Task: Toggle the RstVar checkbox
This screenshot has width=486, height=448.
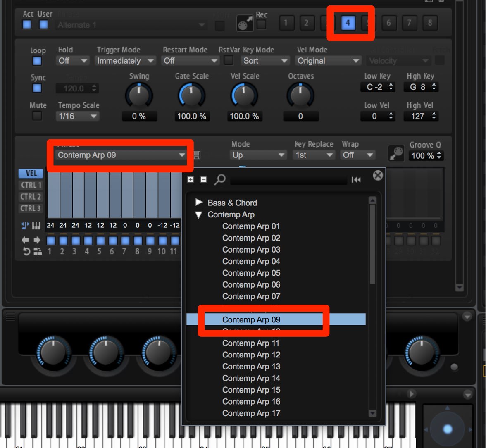Action: coord(229,60)
